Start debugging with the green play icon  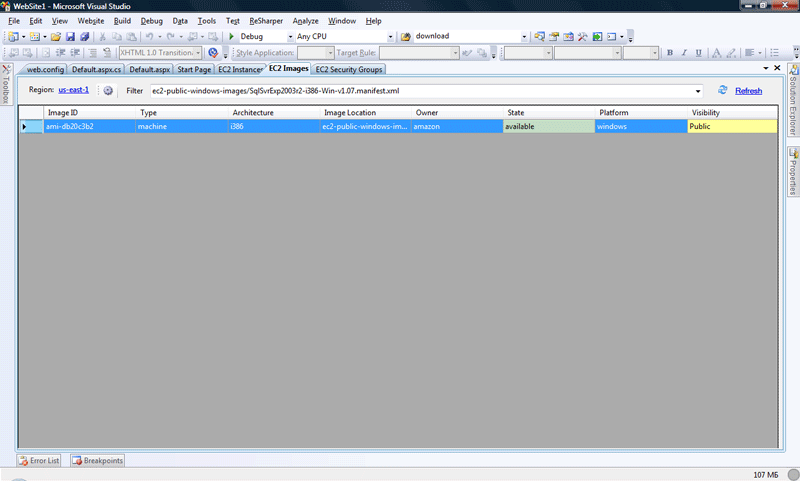(x=231, y=37)
